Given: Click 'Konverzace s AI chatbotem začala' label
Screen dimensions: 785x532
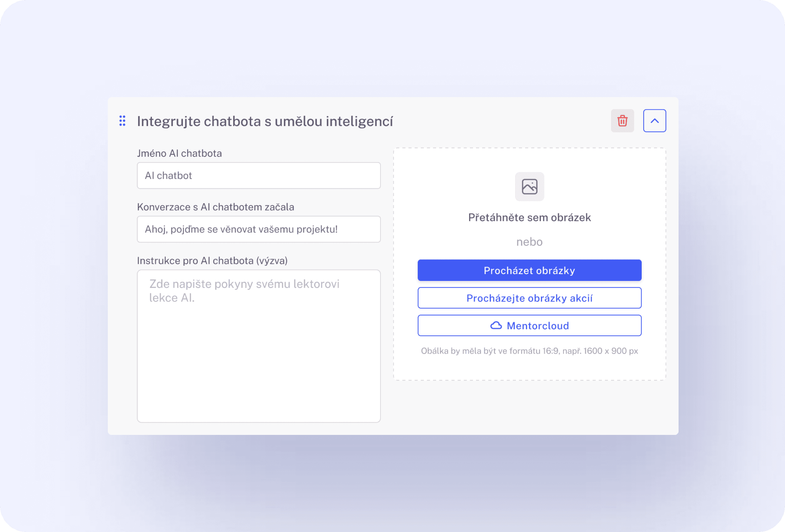Looking at the screenshot, I should click(x=216, y=207).
